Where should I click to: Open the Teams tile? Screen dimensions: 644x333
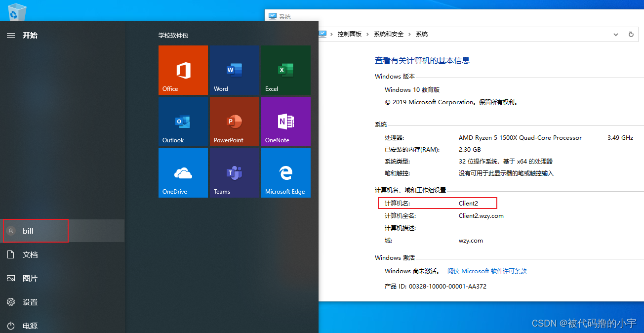(235, 173)
